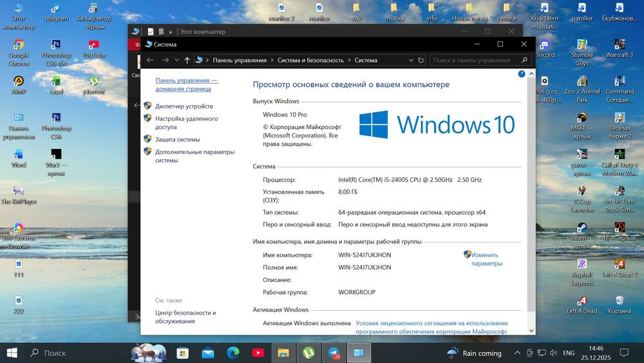Open Zoo 2 Animal Park shortcut
644x363 pixels.
[582, 89]
